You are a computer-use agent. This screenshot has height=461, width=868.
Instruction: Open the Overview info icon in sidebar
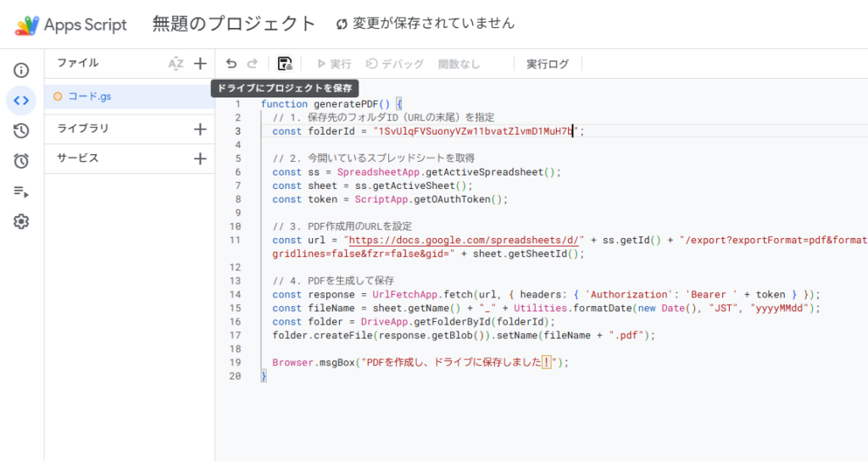tap(21, 70)
